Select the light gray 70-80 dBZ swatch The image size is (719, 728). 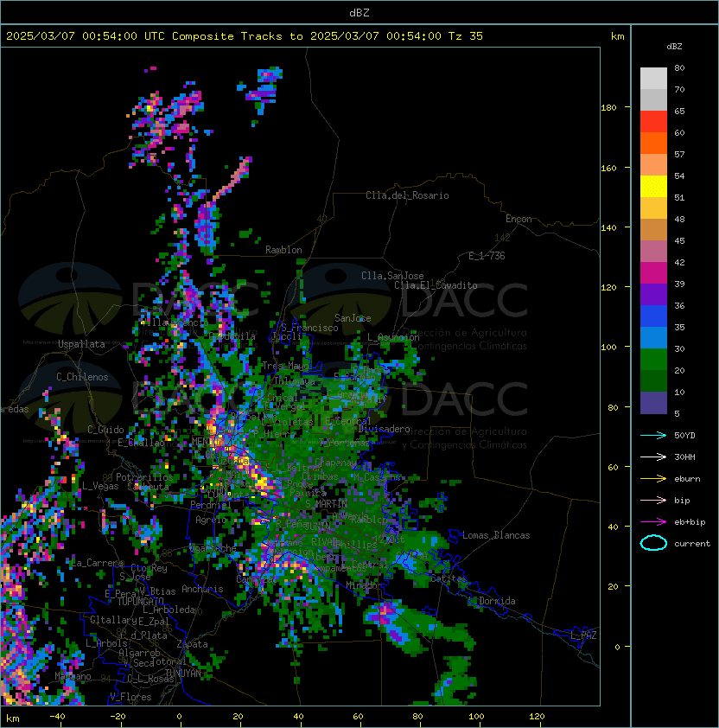(653, 79)
